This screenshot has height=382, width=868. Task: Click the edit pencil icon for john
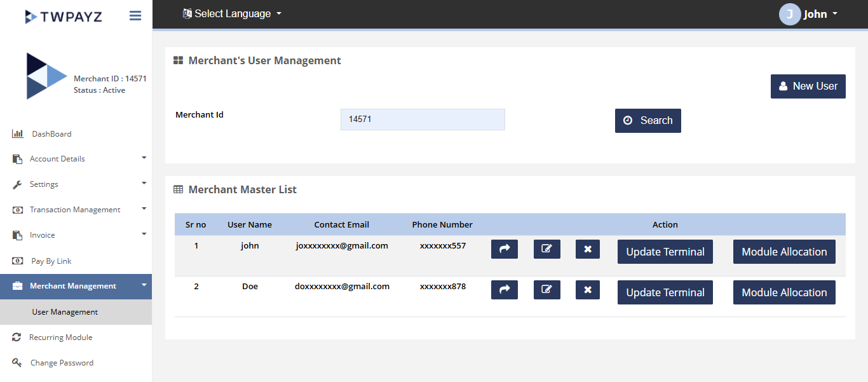[x=546, y=249]
